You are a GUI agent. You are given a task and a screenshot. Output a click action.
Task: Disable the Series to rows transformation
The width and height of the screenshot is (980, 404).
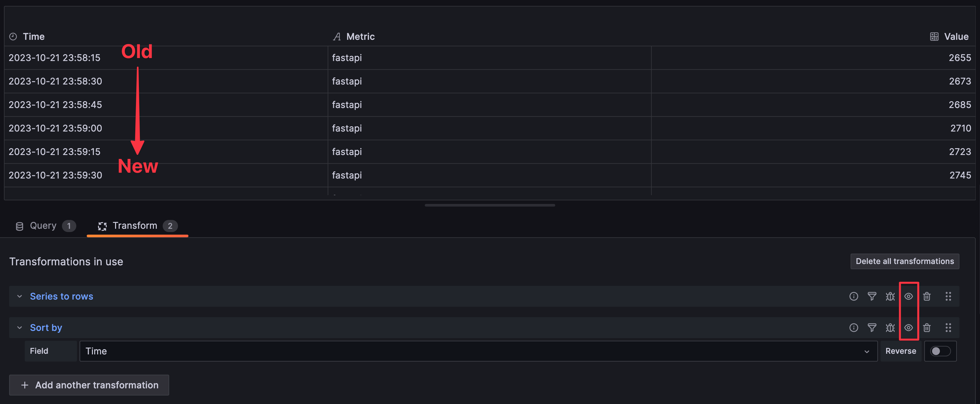(909, 296)
